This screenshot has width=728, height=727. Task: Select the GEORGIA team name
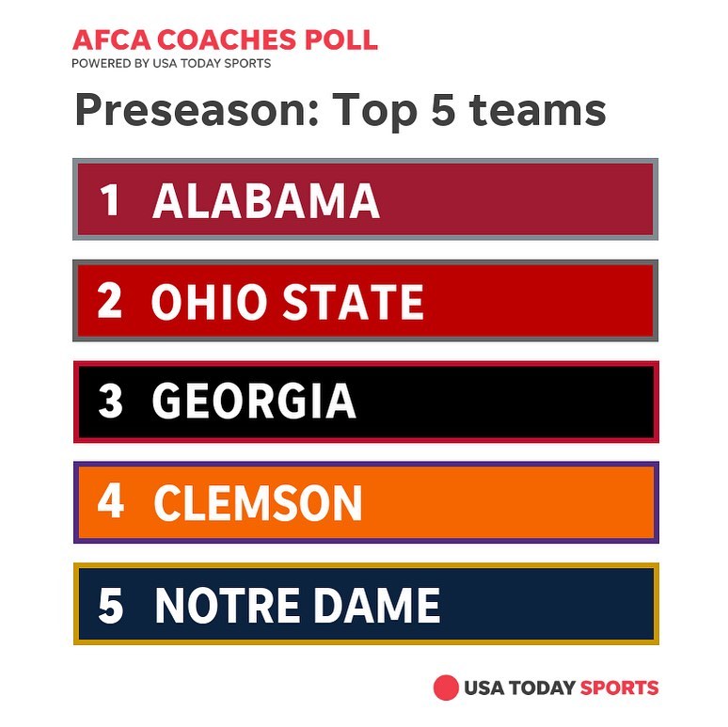pos(254,403)
